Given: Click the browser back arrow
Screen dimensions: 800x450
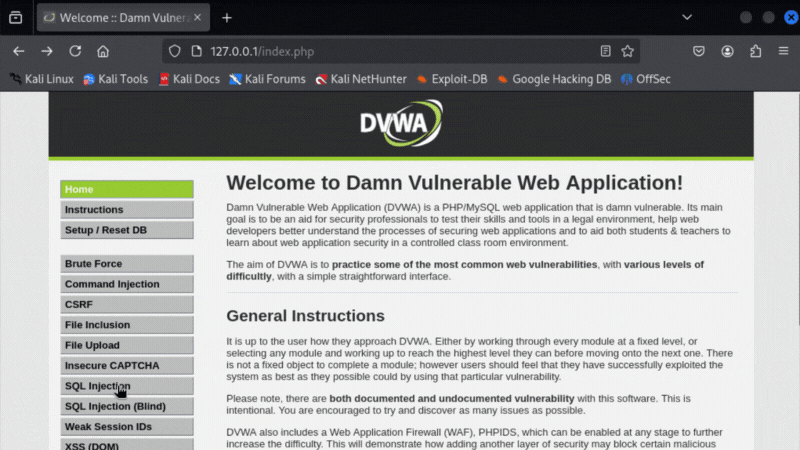Looking at the screenshot, I should (x=19, y=51).
